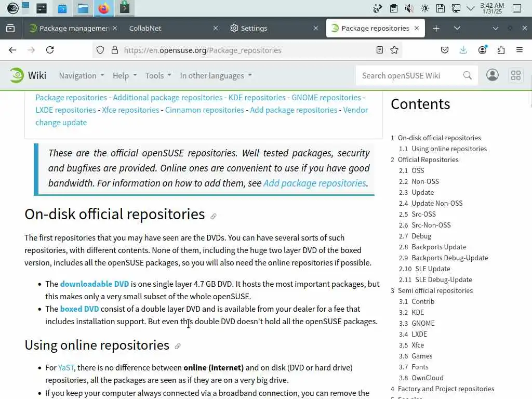Open the KDE repositories link
This screenshot has height=399, width=532.
(257, 98)
